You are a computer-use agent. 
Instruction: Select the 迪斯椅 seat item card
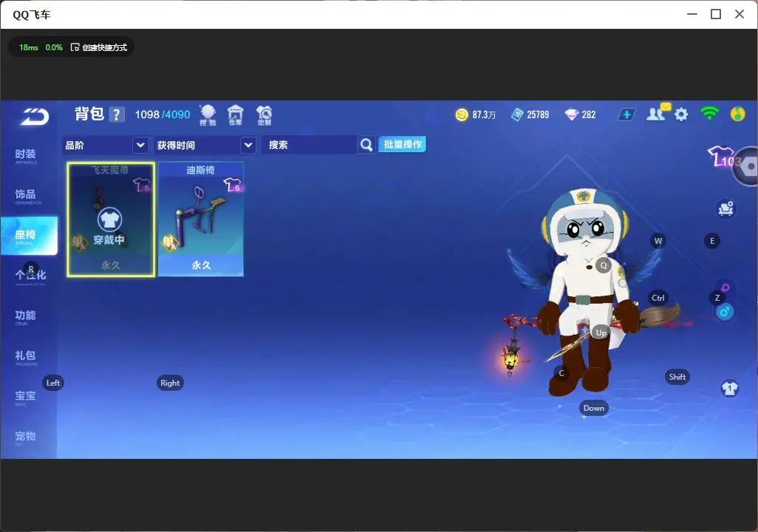click(x=201, y=219)
